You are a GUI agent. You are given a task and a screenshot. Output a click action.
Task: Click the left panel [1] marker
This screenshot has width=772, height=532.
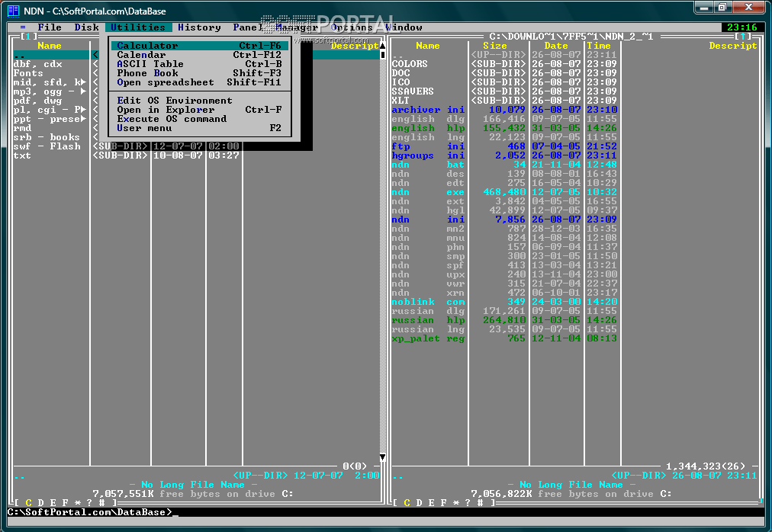(28, 37)
